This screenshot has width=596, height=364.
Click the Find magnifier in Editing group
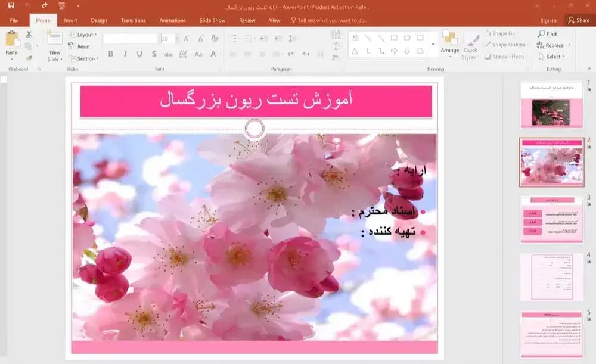(x=547, y=34)
